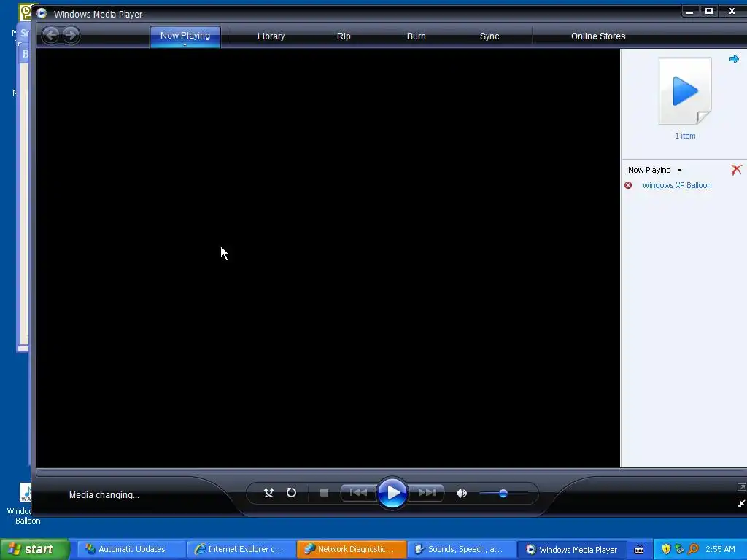Turn shuffle on
Screen dimensions: 747x560
(268, 493)
